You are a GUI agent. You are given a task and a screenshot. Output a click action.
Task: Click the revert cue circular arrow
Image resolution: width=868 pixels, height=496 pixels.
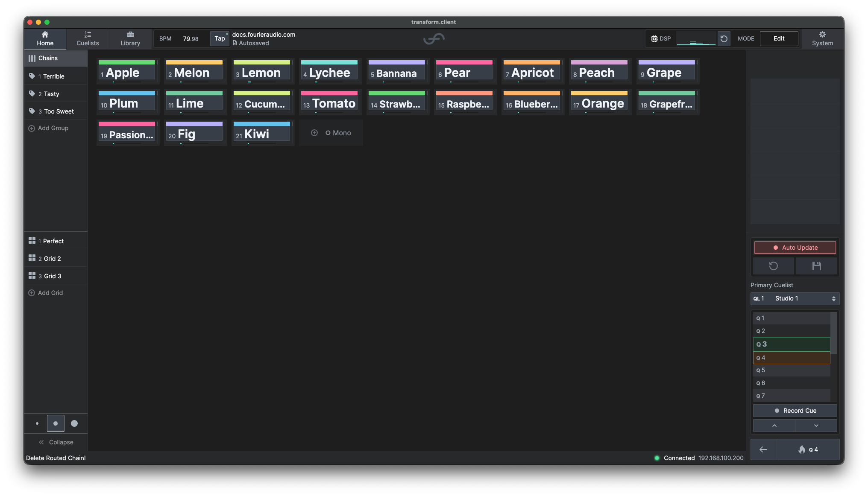774,266
